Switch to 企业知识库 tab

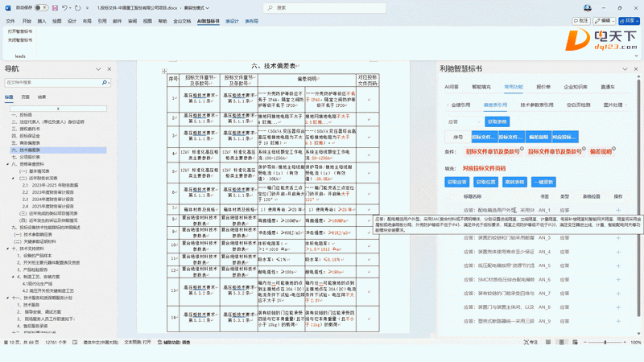click(576, 87)
